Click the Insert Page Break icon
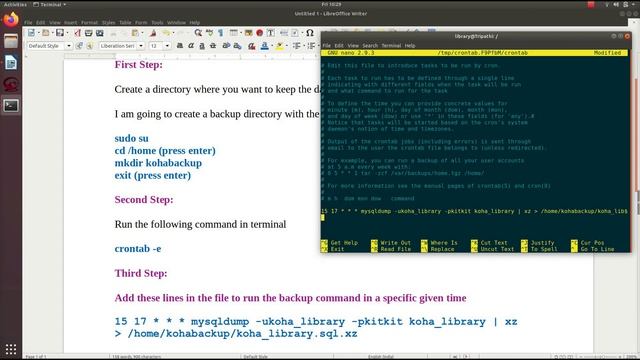 click(x=284, y=33)
